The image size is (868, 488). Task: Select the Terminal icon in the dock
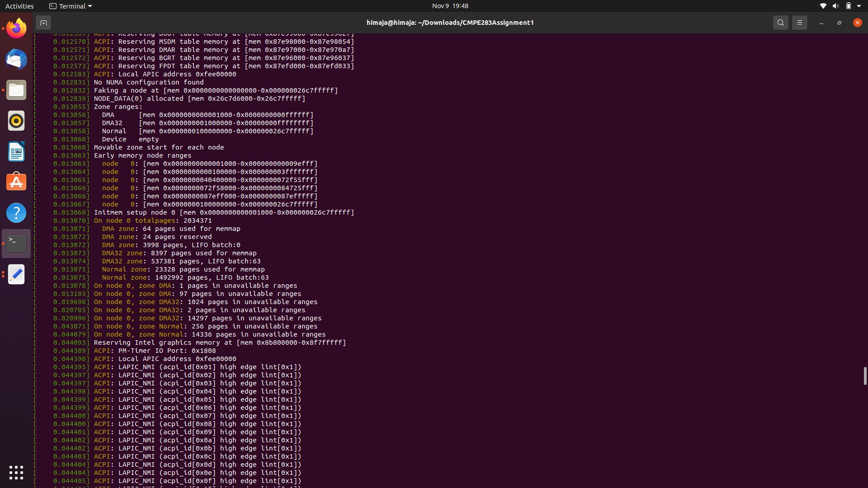coord(16,244)
